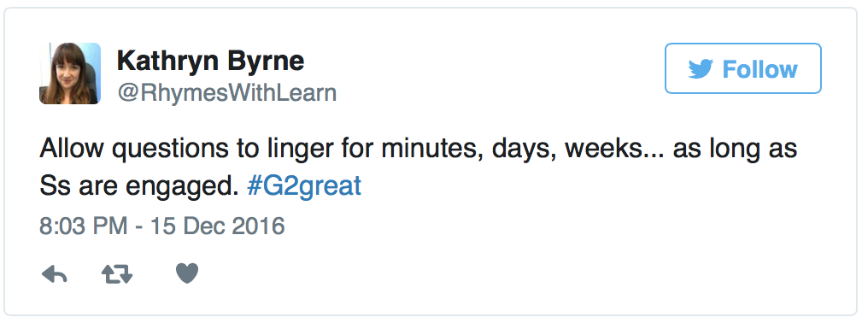Click the word 'Follow' on the button

[759, 69]
